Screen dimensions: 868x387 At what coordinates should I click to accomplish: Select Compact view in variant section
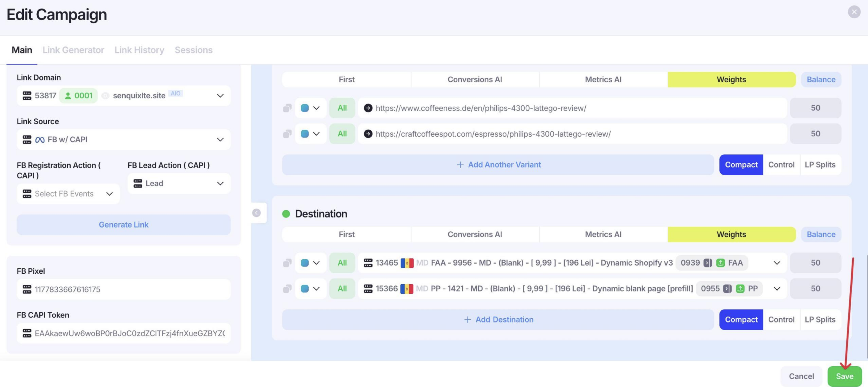click(x=741, y=165)
